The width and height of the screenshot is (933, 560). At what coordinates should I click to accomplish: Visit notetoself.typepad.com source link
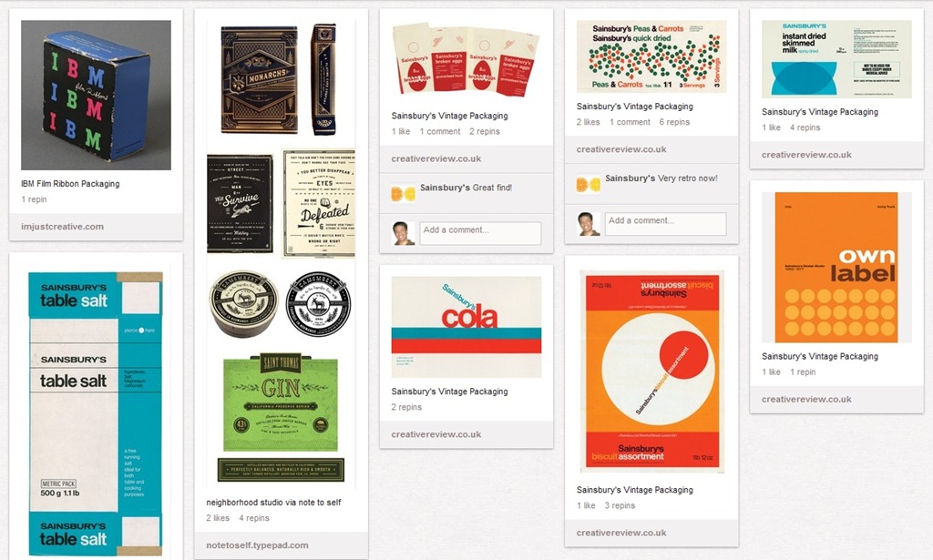pyautogui.click(x=257, y=545)
